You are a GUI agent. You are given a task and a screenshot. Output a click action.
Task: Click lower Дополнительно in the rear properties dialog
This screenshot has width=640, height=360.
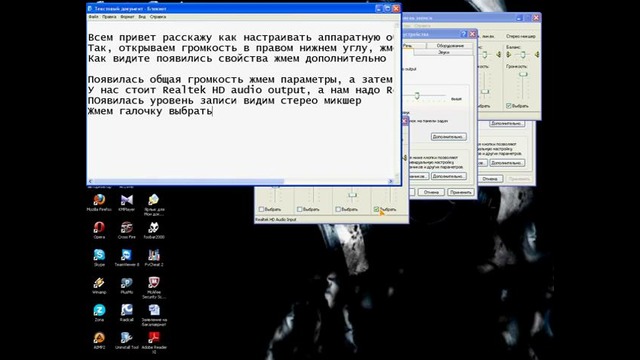[x=507, y=162]
